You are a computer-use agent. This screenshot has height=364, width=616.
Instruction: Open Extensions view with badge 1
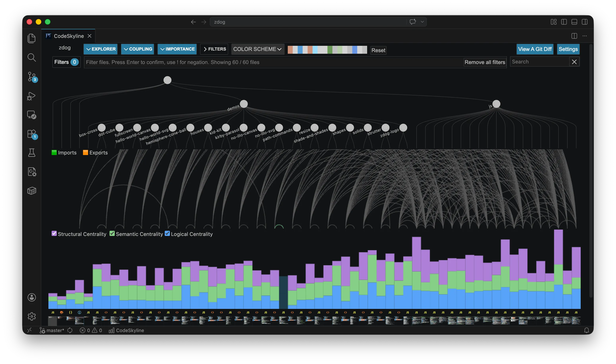(32, 134)
